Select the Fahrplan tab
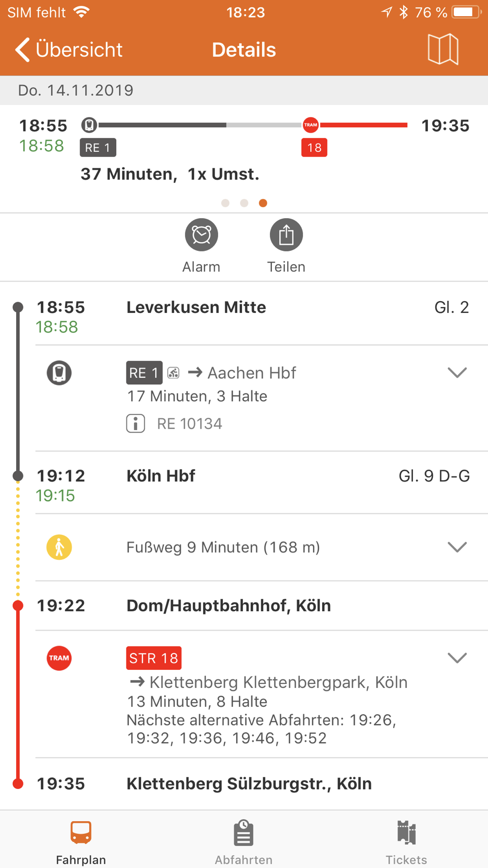 [81, 842]
